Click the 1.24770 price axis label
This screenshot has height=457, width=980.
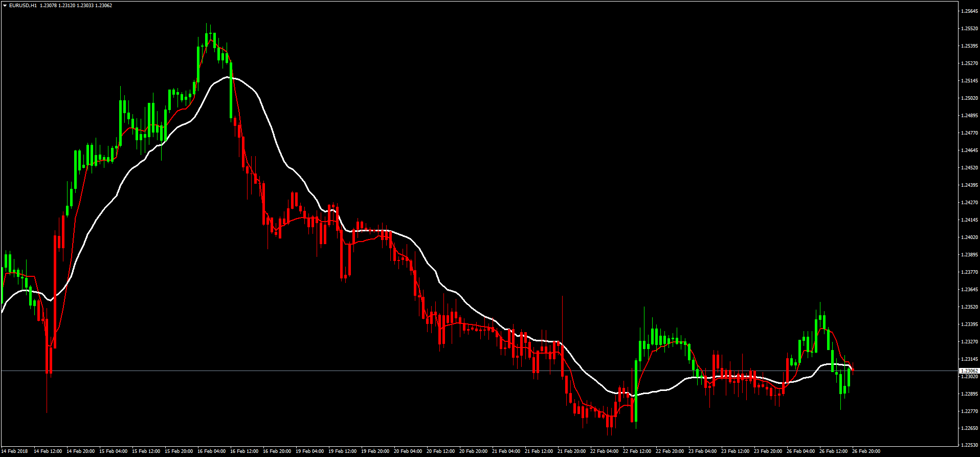pos(970,133)
